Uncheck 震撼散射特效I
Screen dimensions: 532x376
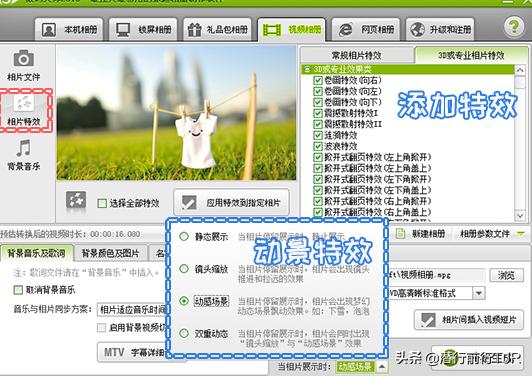(318, 113)
